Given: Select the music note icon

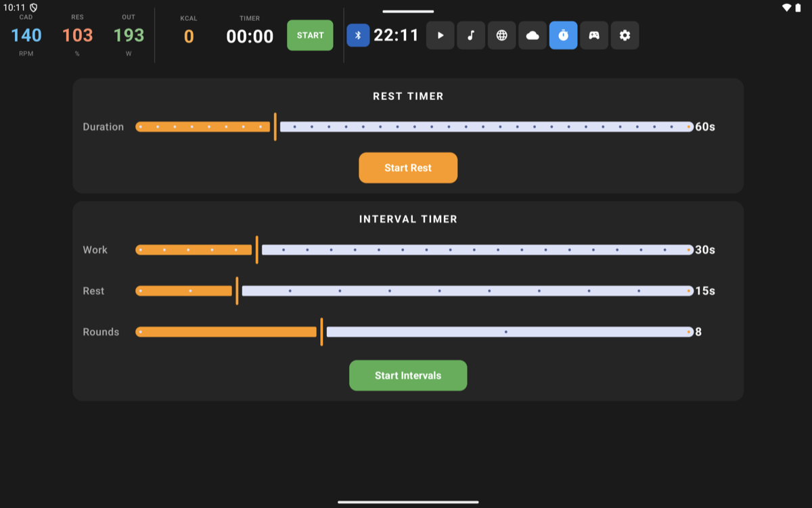Looking at the screenshot, I should coord(471,35).
